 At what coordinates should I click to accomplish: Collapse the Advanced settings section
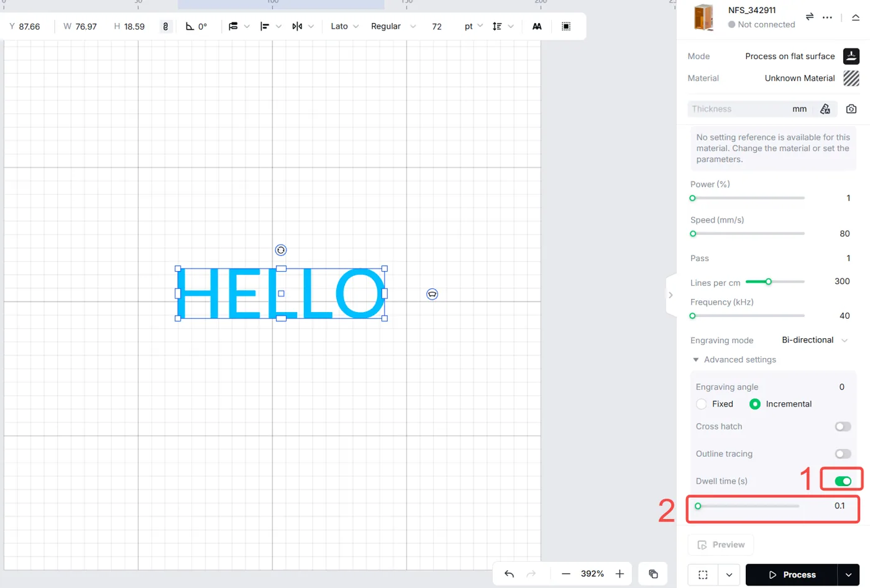tap(734, 360)
